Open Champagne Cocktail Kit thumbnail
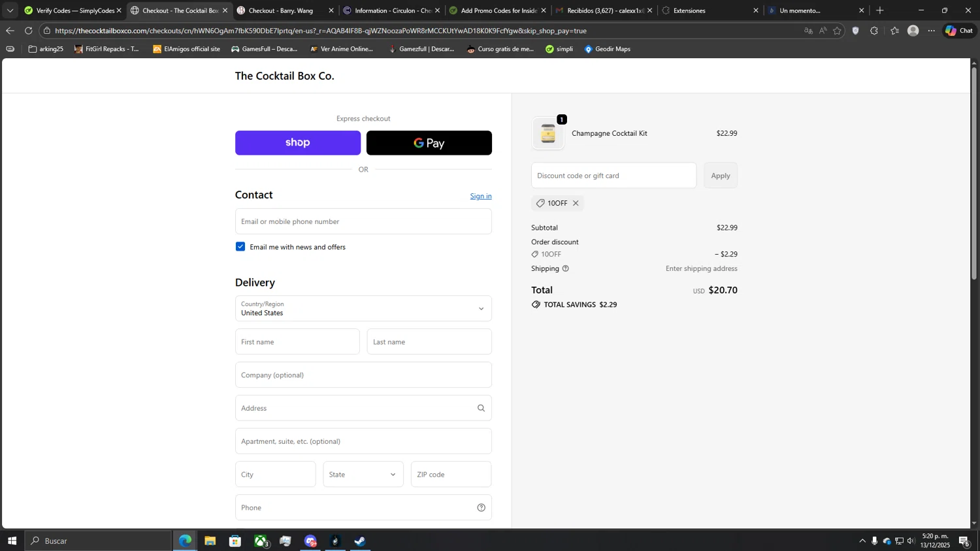 (548, 134)
